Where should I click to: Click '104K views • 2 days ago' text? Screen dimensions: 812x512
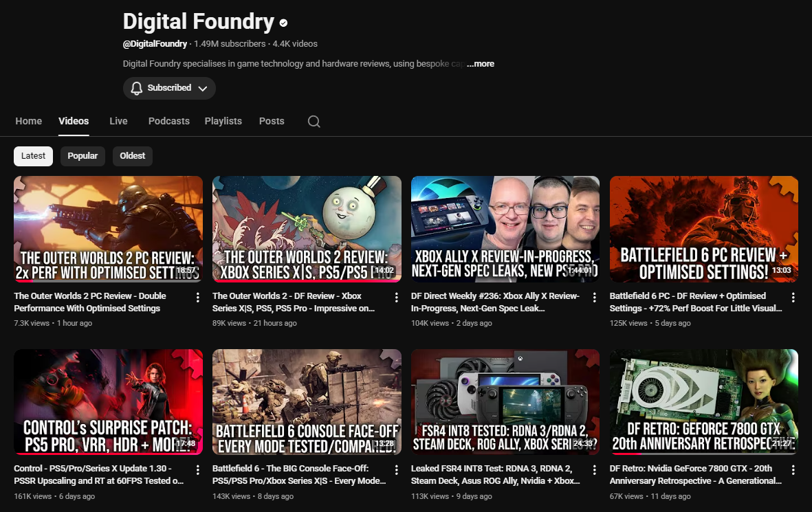click(452, 323)
